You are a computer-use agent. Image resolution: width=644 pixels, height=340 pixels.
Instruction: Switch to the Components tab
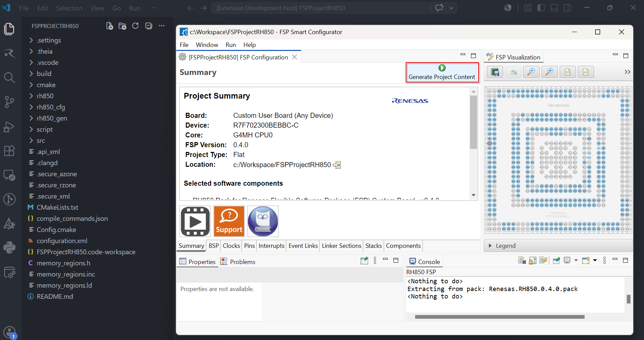pyautogui.click(x=403, y=246)
